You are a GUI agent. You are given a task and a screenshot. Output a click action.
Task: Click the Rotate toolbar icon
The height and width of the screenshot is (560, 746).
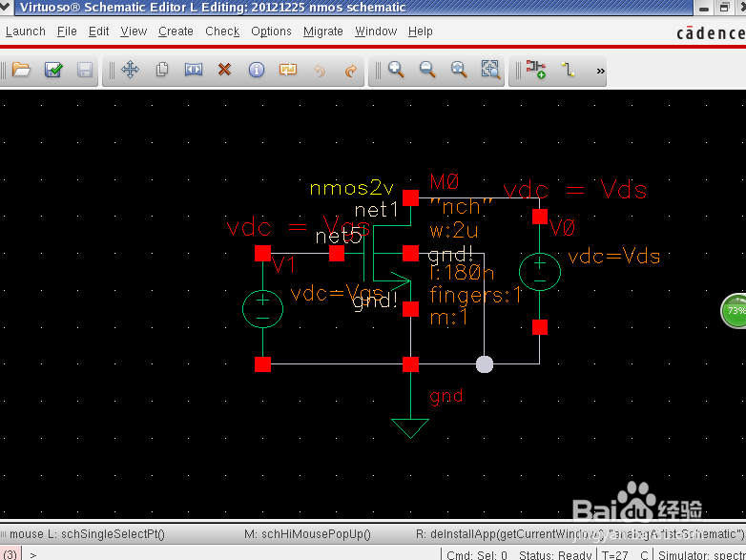[288, 70]
